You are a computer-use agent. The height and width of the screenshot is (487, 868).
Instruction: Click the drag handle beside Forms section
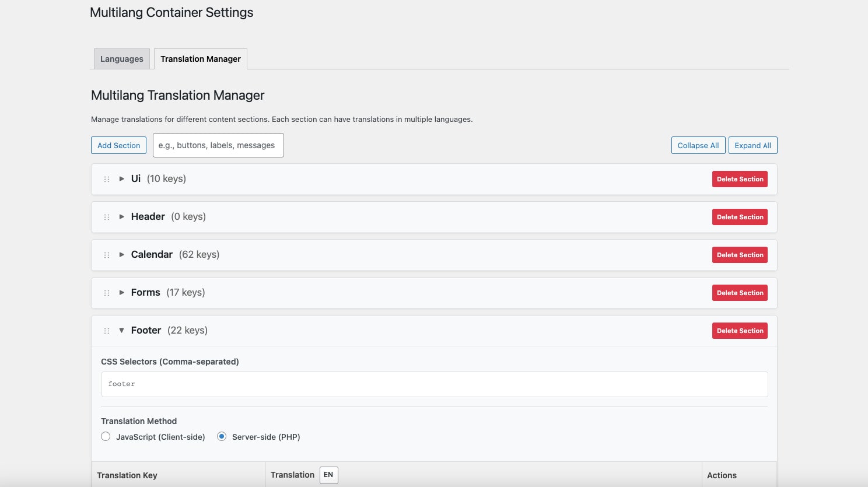(x=107, y=292)
